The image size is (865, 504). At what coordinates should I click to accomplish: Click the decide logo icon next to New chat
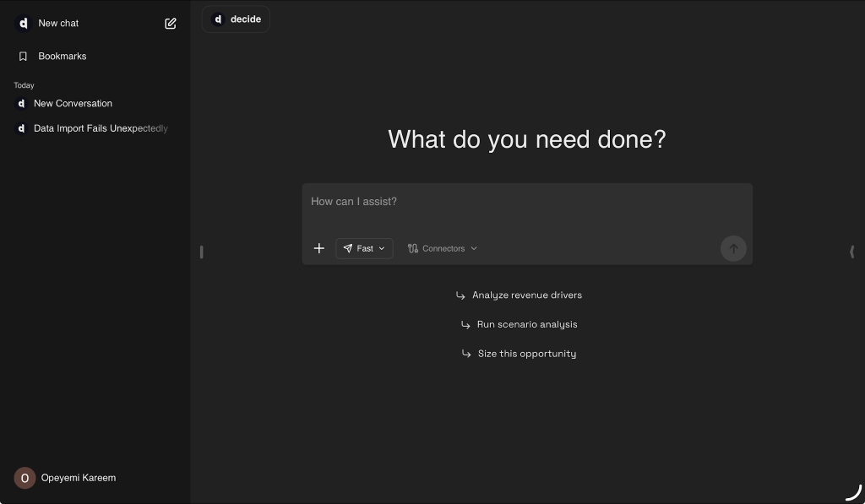pyautogui.click(x=23, y=23)
